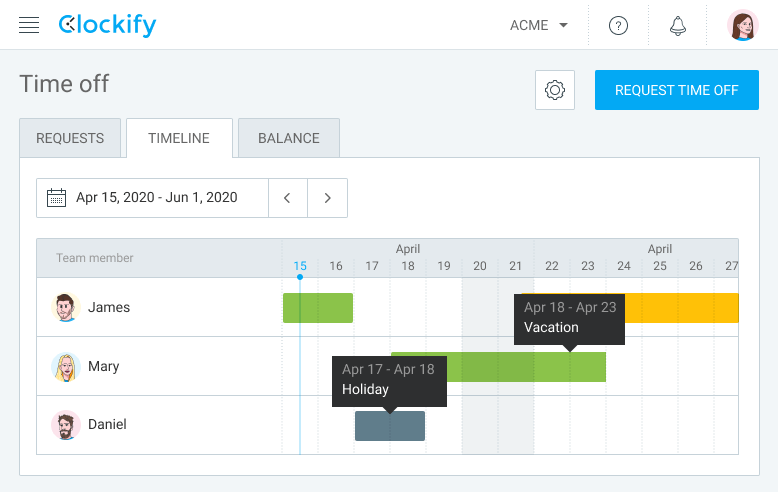Click Mary's avatar picture
Screen dimensions: 778x492
66,367
